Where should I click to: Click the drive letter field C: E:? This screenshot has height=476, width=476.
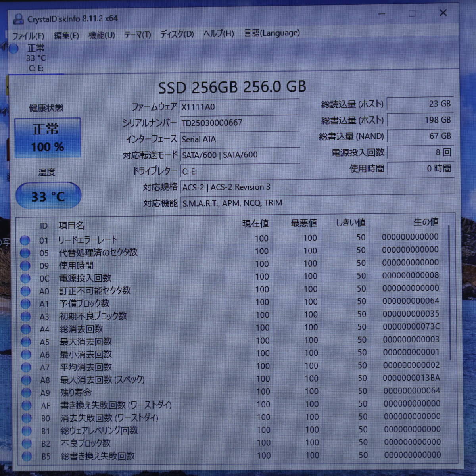pos(240,171)
